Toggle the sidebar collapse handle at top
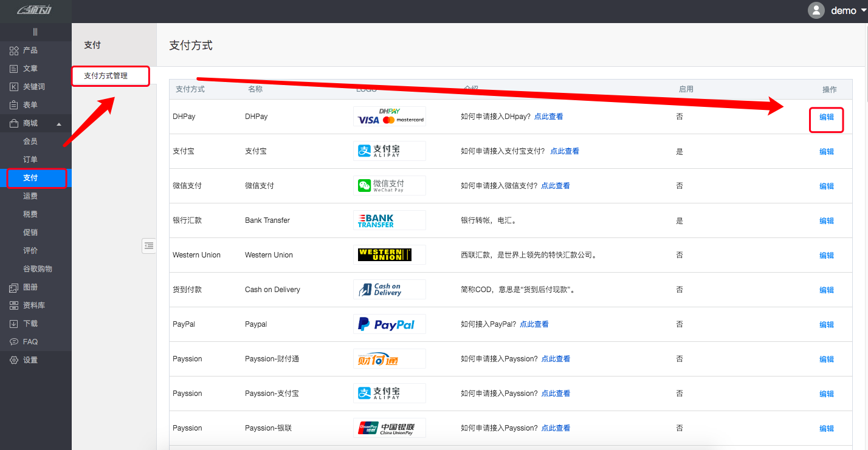868x450 pixels. coord(35,32)
